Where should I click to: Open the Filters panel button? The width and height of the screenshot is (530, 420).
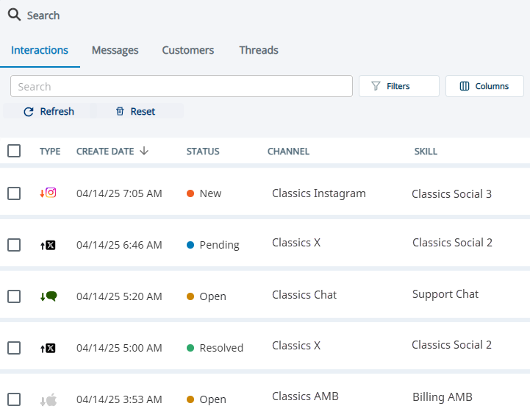(x=399, y=86)
